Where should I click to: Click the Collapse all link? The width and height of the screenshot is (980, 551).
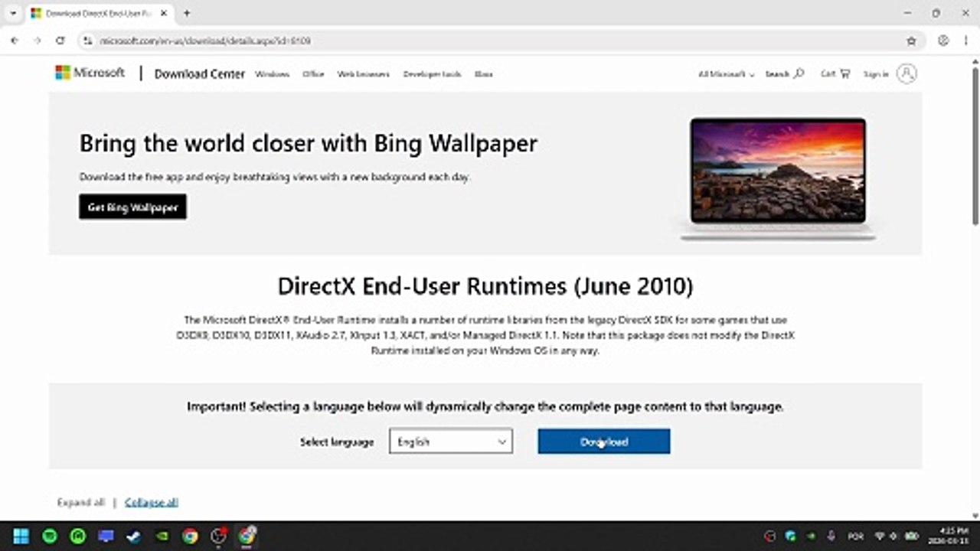[152, 502]
